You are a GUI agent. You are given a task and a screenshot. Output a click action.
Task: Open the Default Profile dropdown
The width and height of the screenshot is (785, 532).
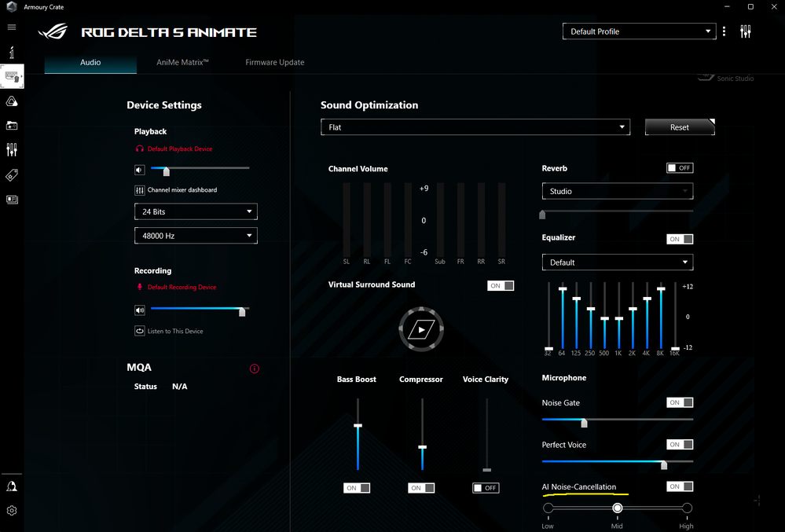click(640, 31)
